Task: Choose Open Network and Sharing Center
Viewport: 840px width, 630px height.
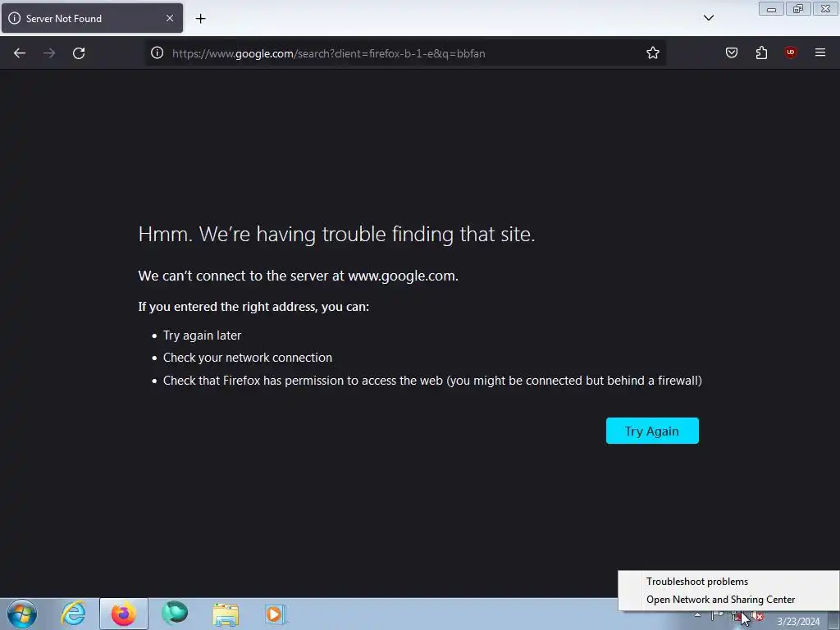Action: click(720, 600)
